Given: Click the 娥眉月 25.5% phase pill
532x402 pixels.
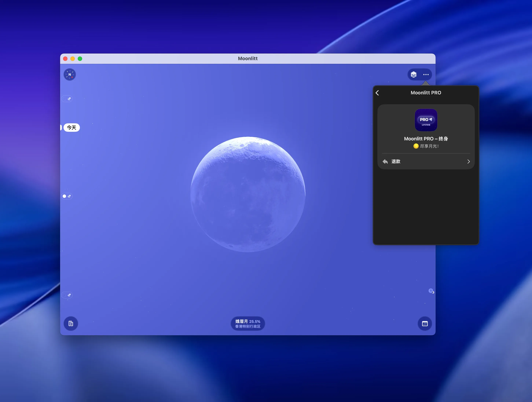Looking at the screenshot, I should point(248,324).
